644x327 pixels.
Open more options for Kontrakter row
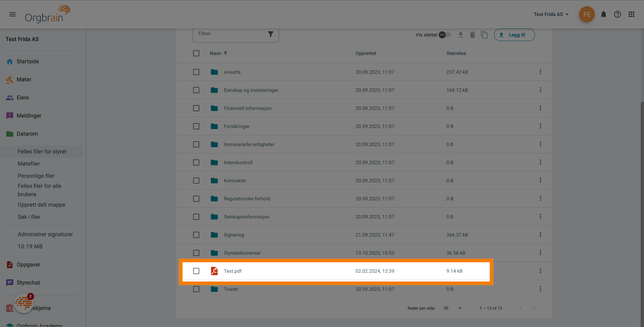tap(540, 180)
